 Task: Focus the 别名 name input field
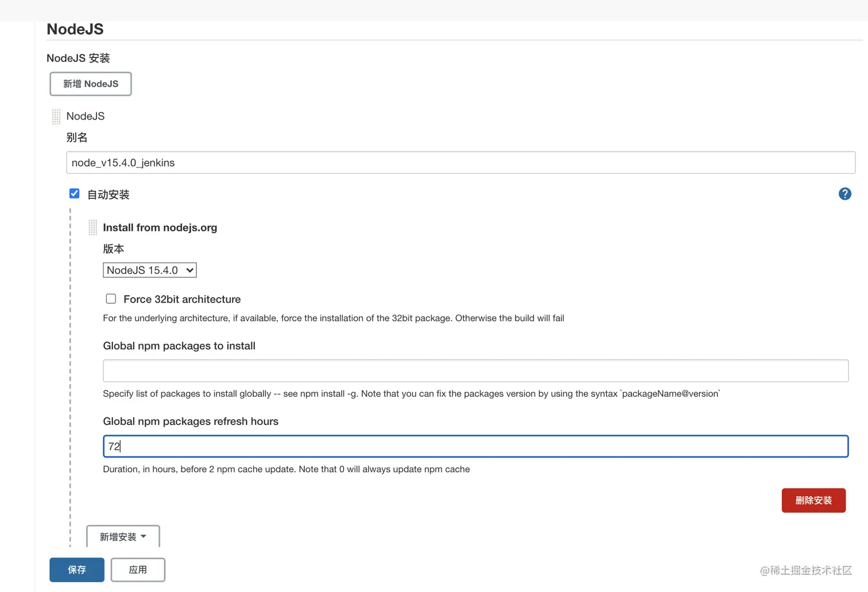pos(460,162)
